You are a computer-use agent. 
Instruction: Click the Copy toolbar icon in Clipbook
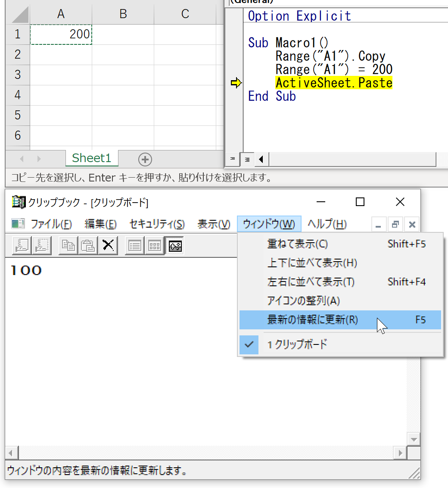click(x=68, y=246)
